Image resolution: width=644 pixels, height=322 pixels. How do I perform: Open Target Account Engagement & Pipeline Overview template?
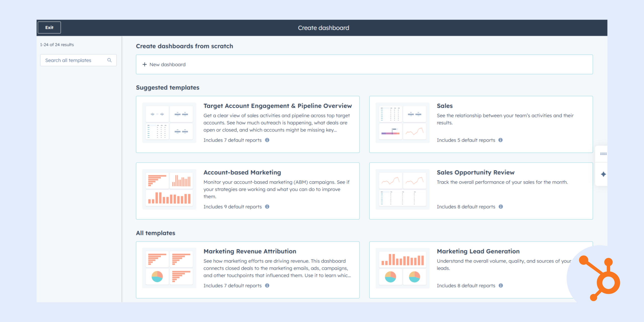click(277, 106)
